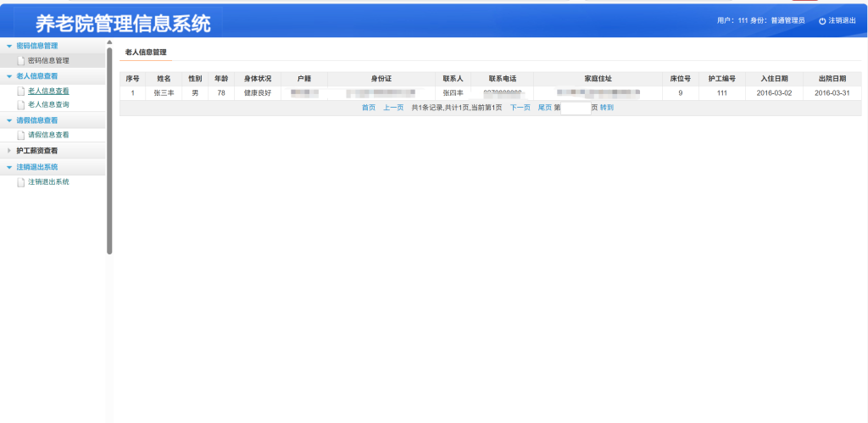Viewport: 868px width, 423px height.
Task: Open 老人信息查询 in sidebar
Action: [48, 104]
